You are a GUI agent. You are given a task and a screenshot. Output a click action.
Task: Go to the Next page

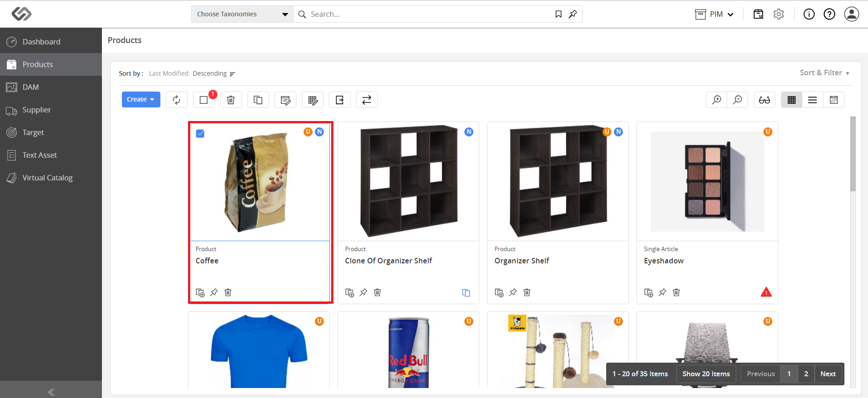coord(828,374)
